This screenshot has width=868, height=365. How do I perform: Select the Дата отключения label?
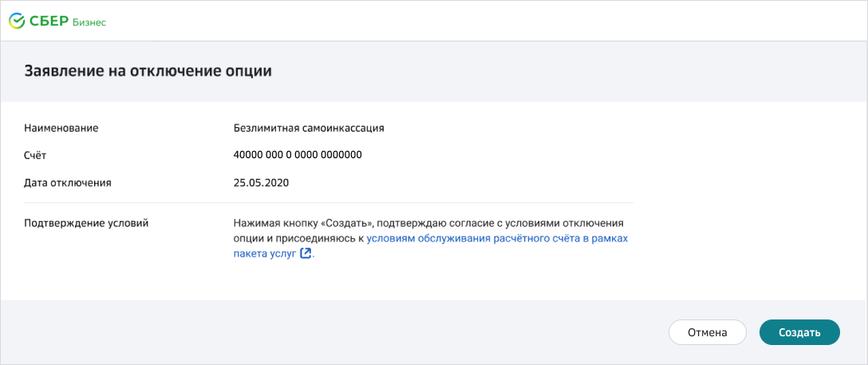[67, 182]
